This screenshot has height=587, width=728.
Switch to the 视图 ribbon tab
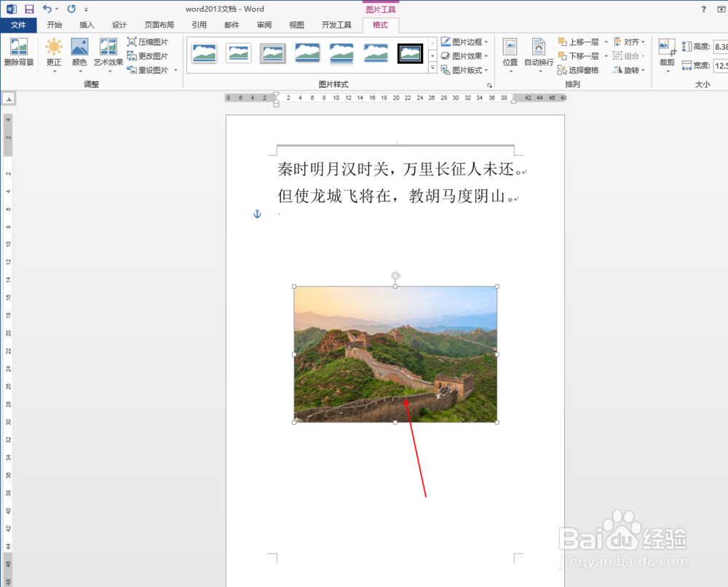point(296,24)
